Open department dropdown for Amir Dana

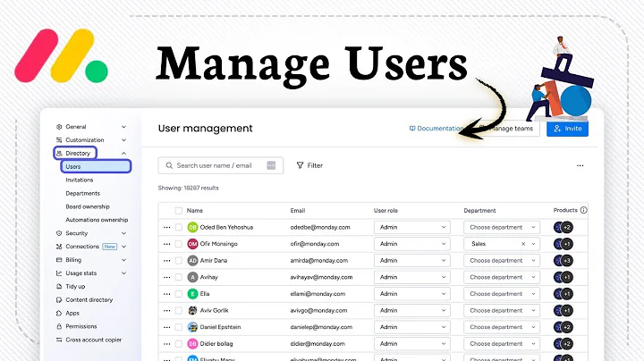click(502, 261)
